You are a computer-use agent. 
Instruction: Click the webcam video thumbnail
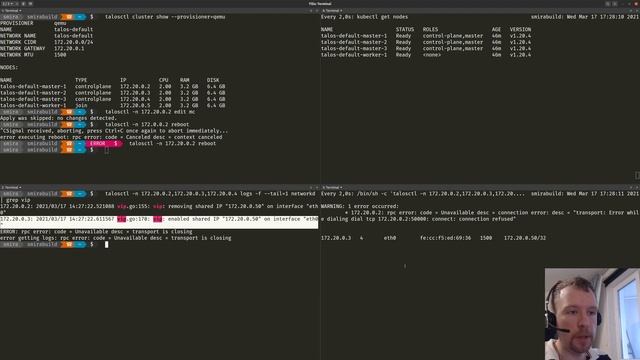(592, 314)
